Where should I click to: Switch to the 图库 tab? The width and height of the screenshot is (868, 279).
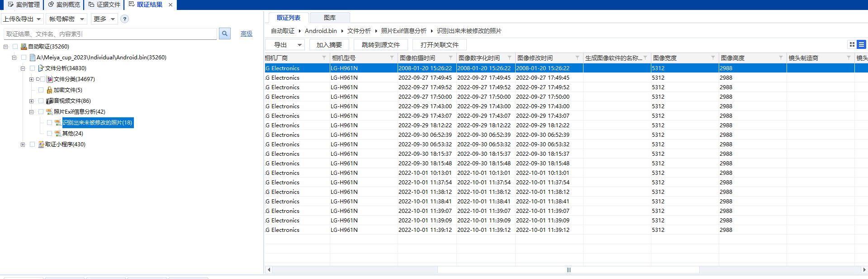tap(330, 18)
